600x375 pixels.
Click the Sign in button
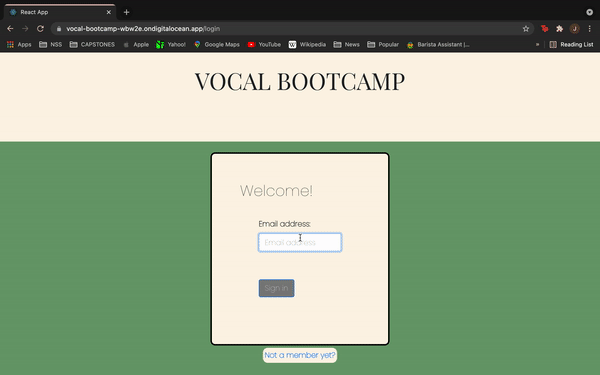[x=276, y=288]
